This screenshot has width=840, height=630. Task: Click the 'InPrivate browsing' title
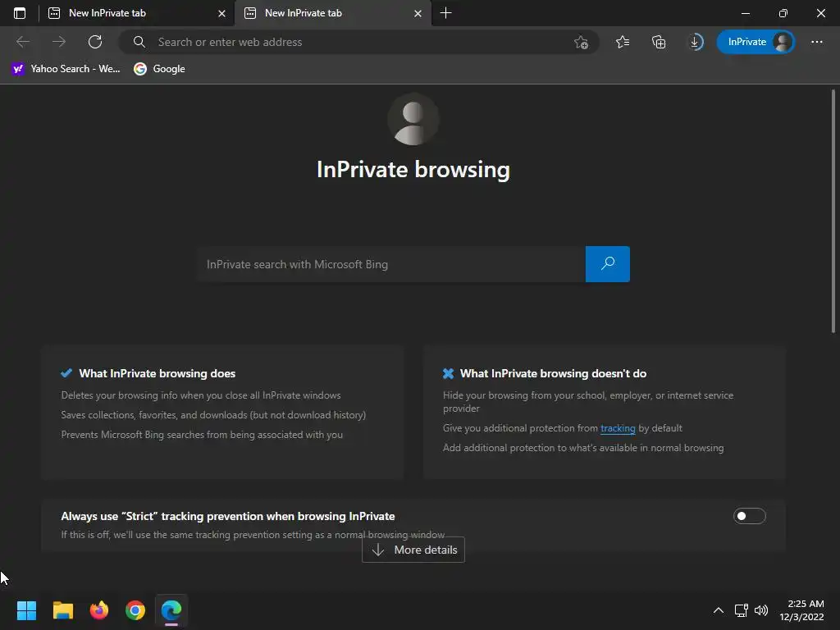tap(413, 169)
